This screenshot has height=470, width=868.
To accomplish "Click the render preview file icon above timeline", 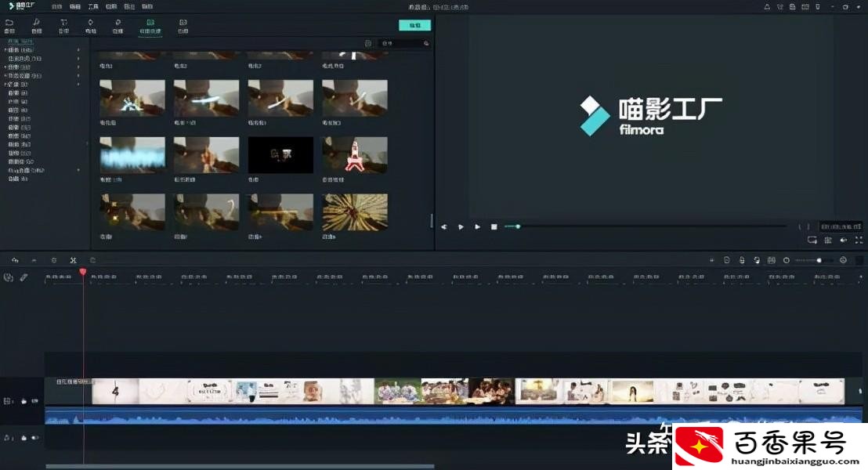I will click(727, 260).
